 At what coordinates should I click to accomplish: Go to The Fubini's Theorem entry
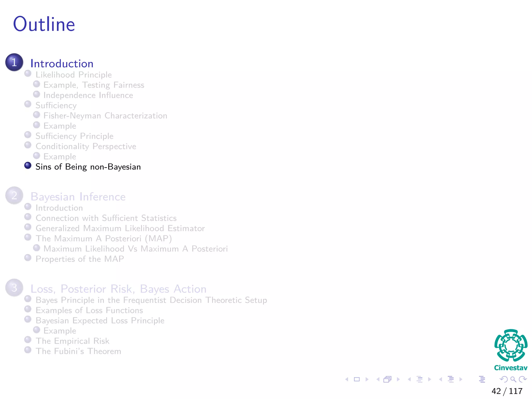coord(78,351)
